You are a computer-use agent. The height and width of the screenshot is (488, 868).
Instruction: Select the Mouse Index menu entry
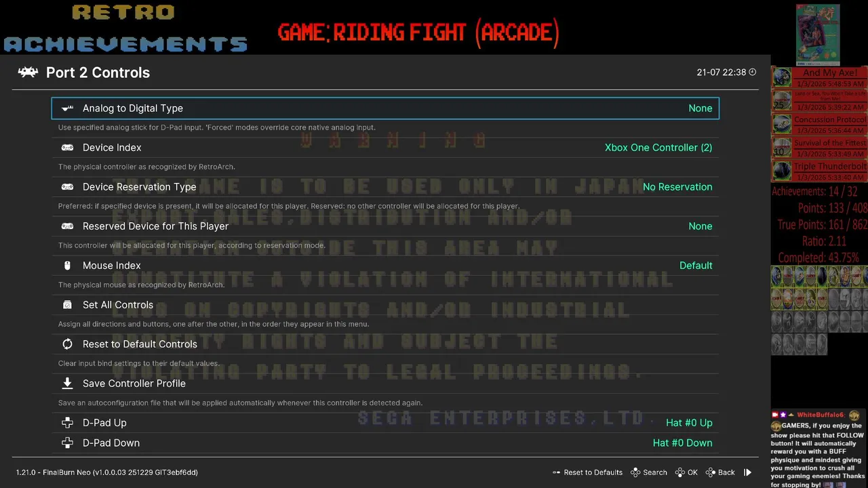coord(385,266)
